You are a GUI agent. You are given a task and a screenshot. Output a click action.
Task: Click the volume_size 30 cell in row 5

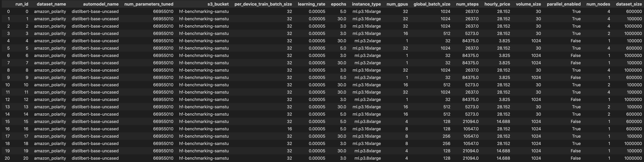[x=538, y=48]
